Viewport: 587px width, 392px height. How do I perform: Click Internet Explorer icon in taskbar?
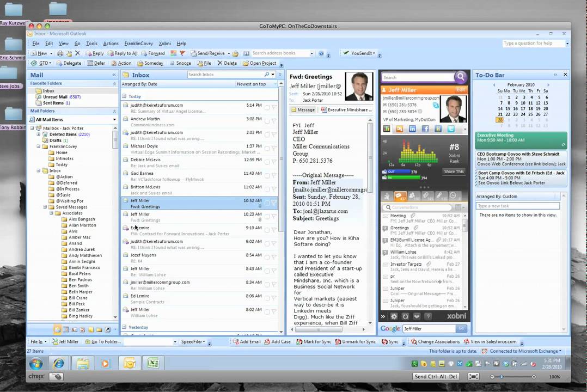(58, 363)
